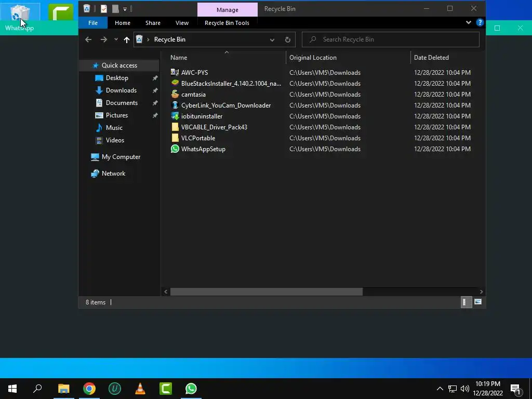Open Documents in navigation pane
Viewport: 532px width, 399px height.
pos(122,103)
